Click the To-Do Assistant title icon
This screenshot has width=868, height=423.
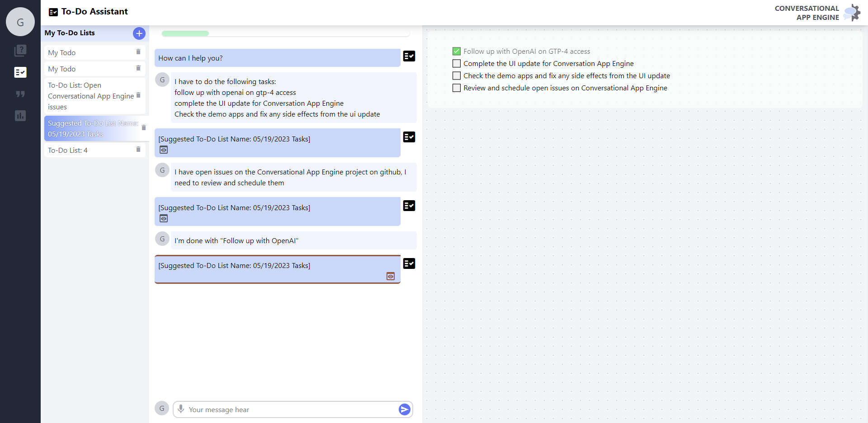click(53, 12)
